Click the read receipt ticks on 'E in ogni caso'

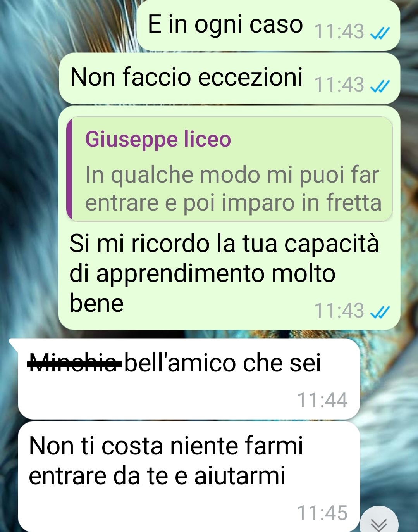380,34
